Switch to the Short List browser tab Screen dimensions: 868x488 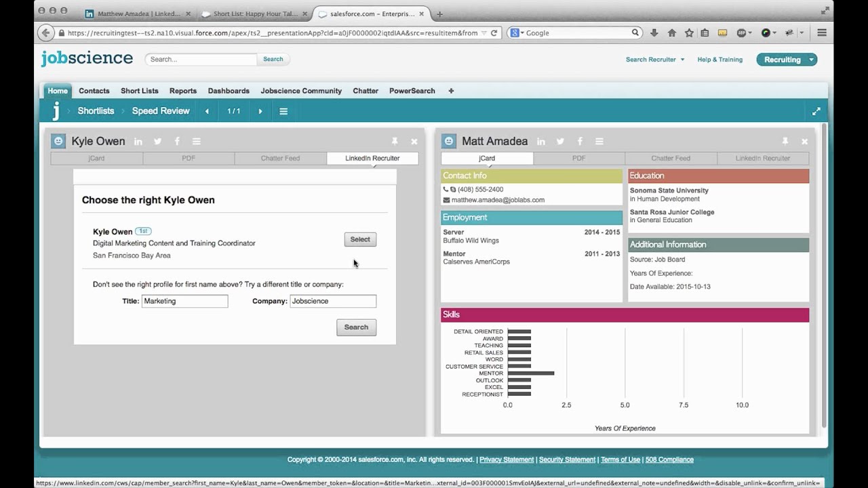(254, 14)
